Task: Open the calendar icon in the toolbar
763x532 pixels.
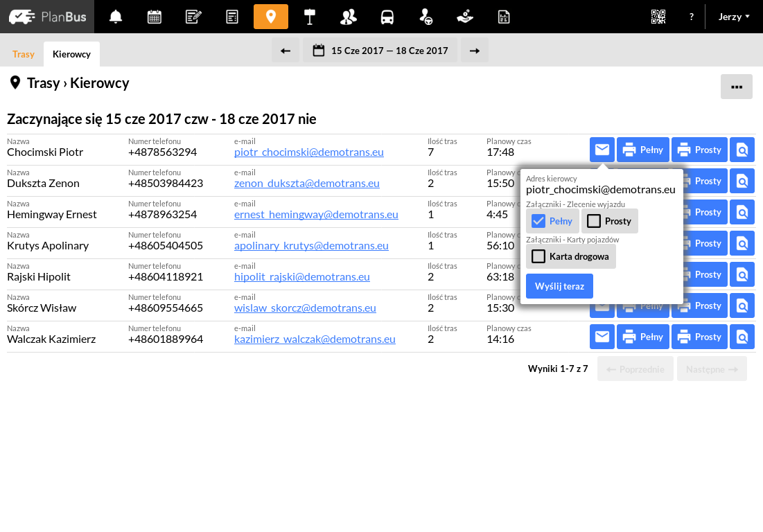Action: tap(154, 17)
